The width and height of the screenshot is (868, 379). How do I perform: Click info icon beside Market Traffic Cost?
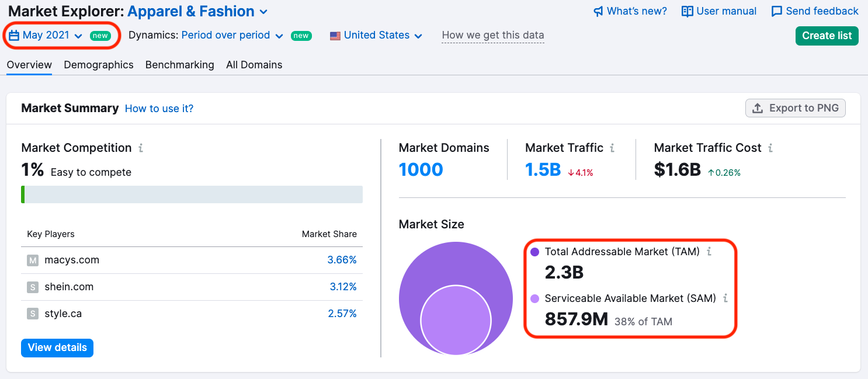[770, 148]
